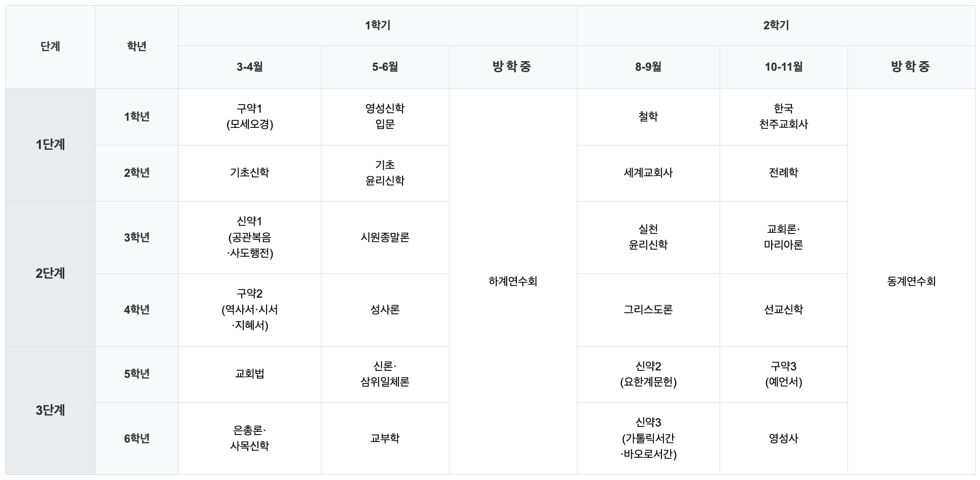
Task: Select the 동계연수회 cell
Action: 911,281
